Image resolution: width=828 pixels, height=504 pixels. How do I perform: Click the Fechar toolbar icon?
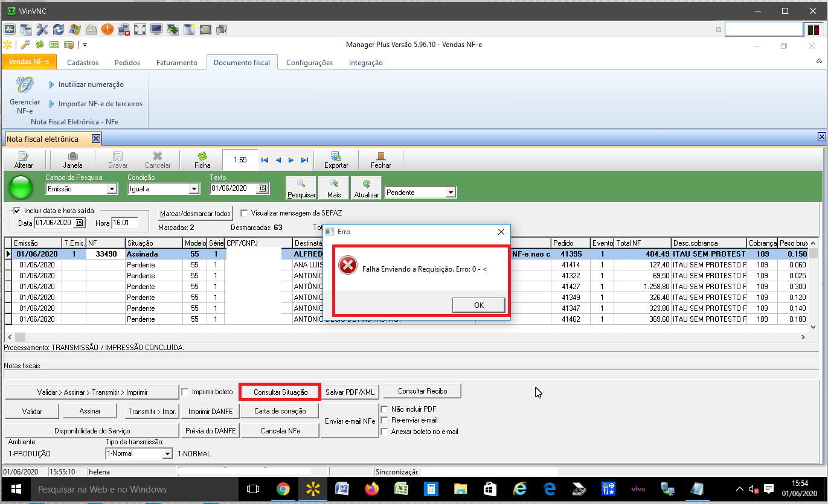pyautogui.click(x=380, y=160)
